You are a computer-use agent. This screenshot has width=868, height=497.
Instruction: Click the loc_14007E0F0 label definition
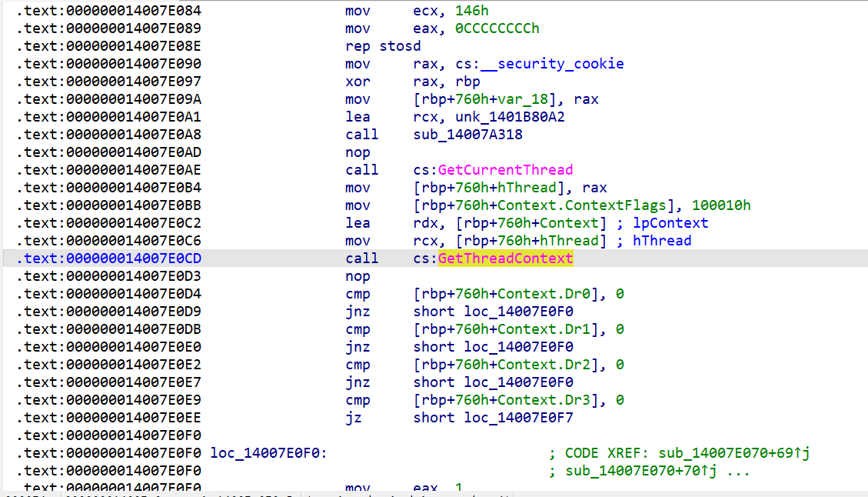click(268, 453)
